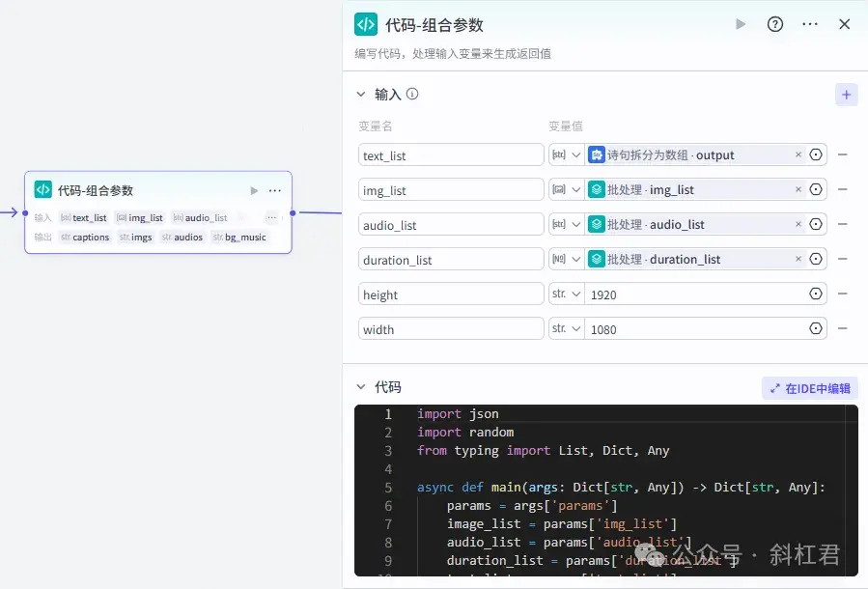The image size is (868, 589).
Task: Show info tooltip next to 输入
Action: [412, 94]
